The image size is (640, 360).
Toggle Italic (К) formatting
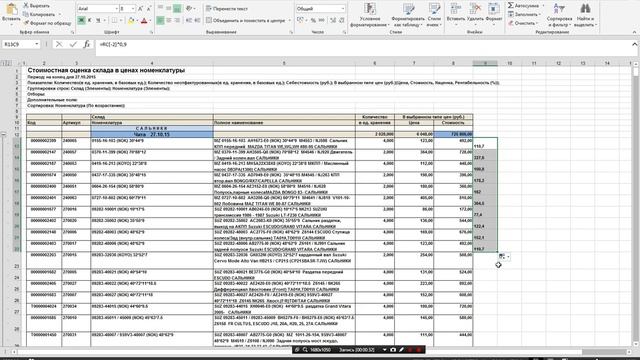(90, 20)
